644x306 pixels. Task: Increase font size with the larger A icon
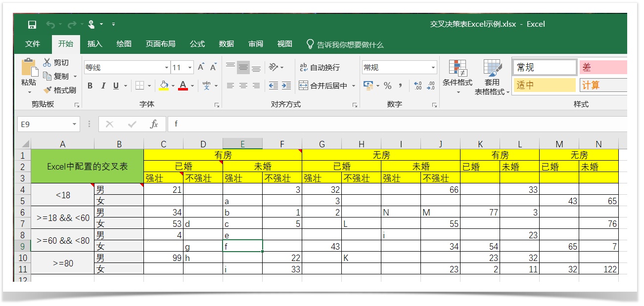point(201,67)
